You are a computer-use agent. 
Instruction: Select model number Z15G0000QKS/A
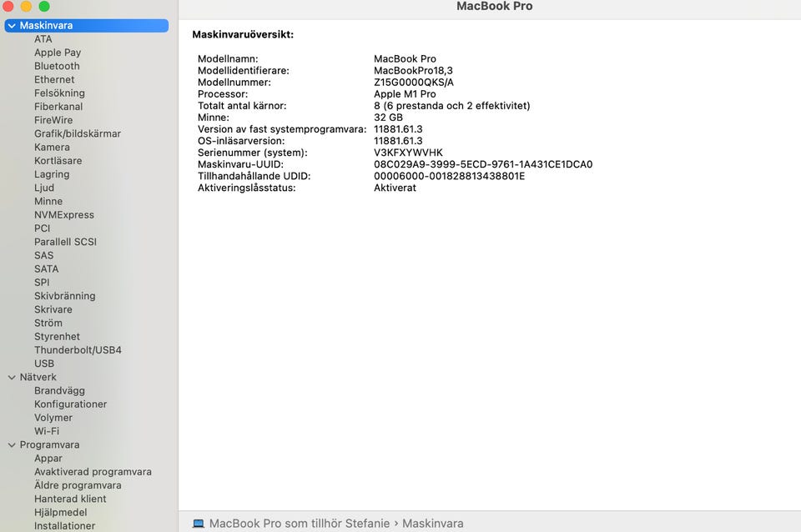414,83
